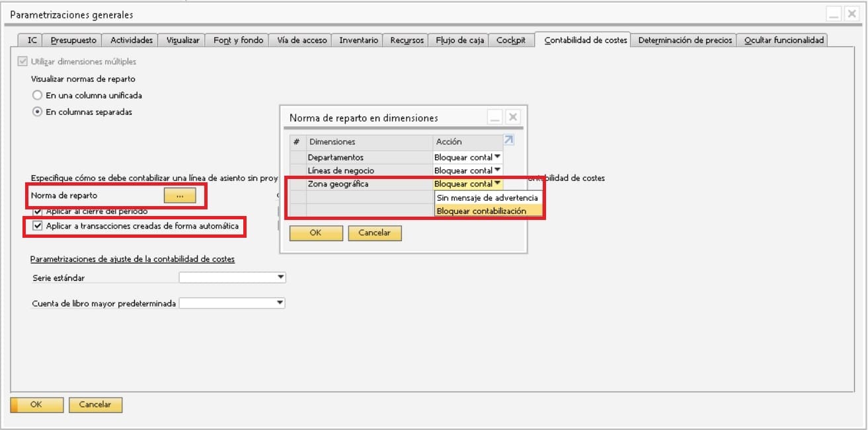Choose 'Sin mensaje de advertencia' option
This screenshot has height=430, width=868.
pyautogui.click(x=488, y=197)
